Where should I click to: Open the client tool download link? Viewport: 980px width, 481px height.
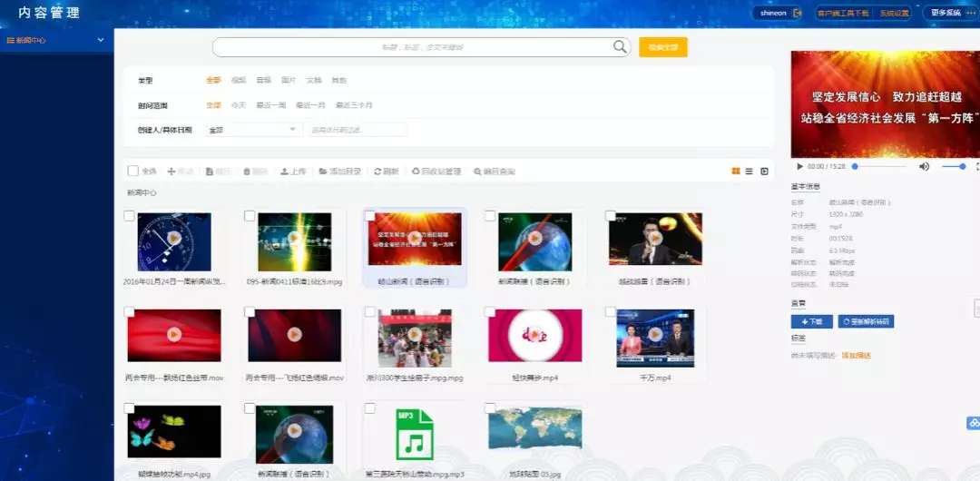tap(842, 13)
